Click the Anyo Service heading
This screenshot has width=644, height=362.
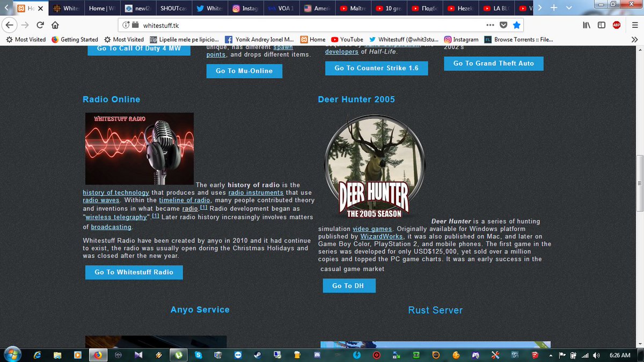point(200,309)
